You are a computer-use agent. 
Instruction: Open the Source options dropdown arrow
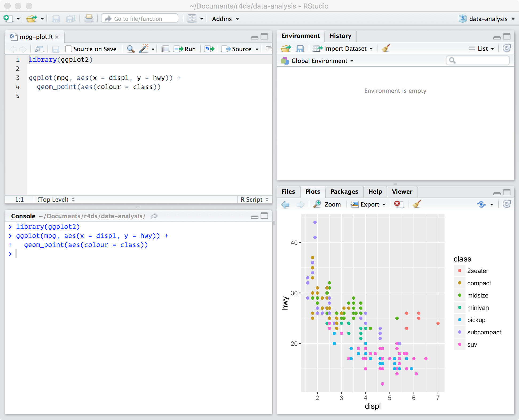tap(257, 49)
